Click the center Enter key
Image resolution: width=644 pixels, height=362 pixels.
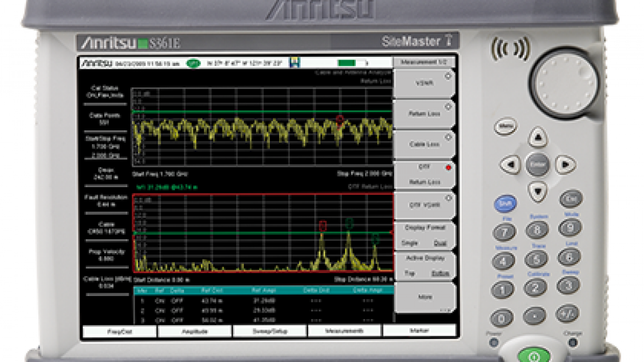coord(538,164)
